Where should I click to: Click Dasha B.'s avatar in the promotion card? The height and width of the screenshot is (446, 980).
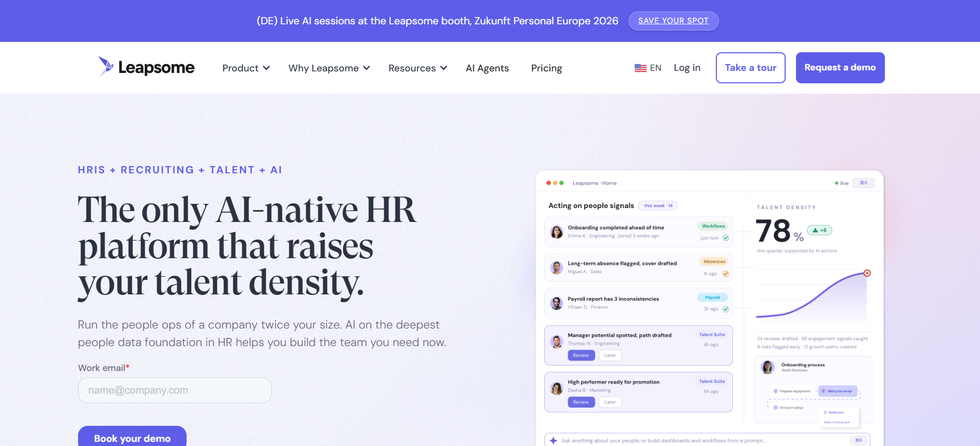point(557,388)
